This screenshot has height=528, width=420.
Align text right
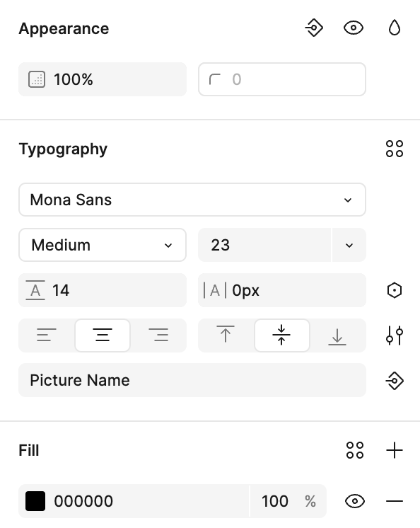pyautogui.click(x=158, y=335)
